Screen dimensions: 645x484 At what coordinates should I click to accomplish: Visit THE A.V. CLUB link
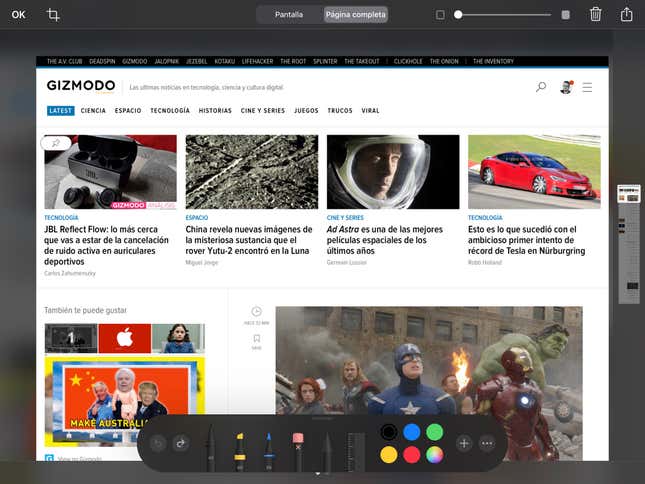point(65,61)
